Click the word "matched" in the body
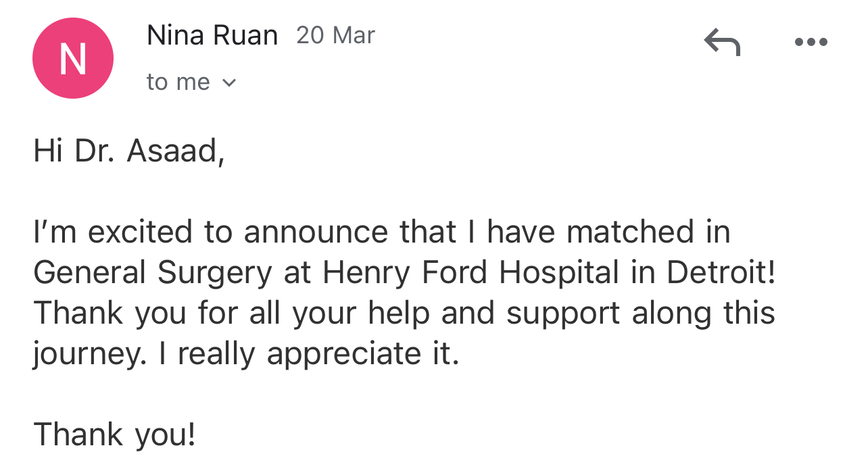868x473 pixels. pyautogui.click(x=630, y=232)
